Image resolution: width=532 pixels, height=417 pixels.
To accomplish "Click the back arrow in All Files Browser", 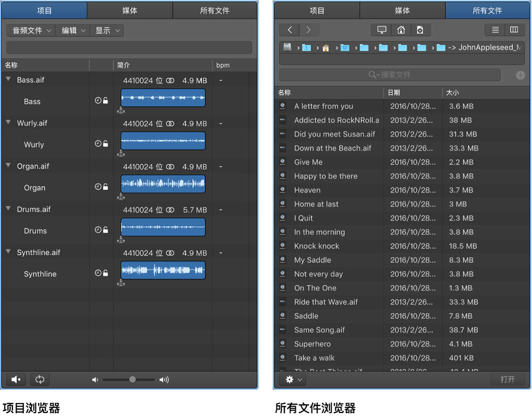I will click(289, 30).
